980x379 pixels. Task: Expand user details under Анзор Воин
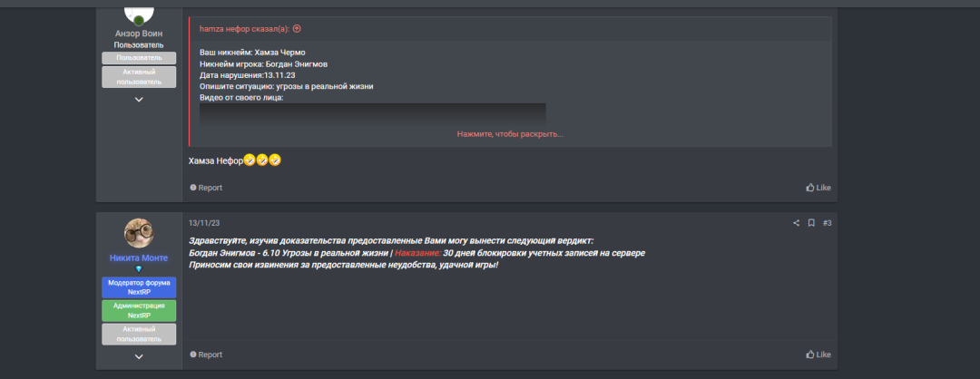tap(139, 99)
